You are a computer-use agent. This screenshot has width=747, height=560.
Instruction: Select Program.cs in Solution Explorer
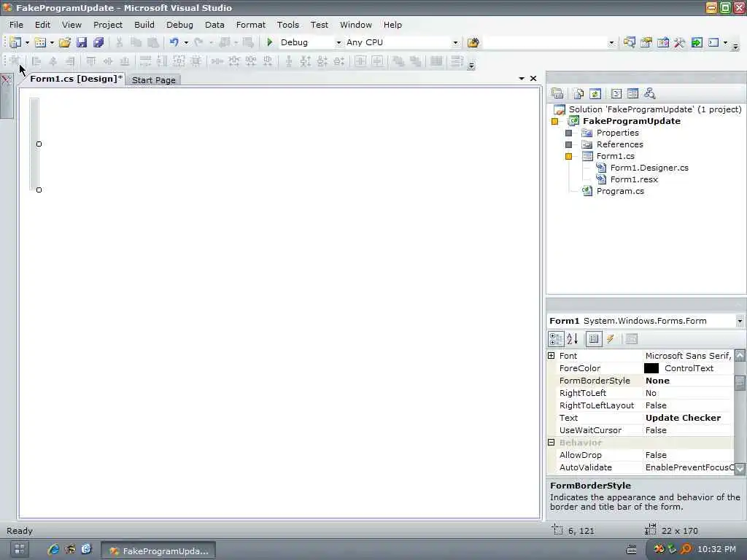click(x=620, y=191)
